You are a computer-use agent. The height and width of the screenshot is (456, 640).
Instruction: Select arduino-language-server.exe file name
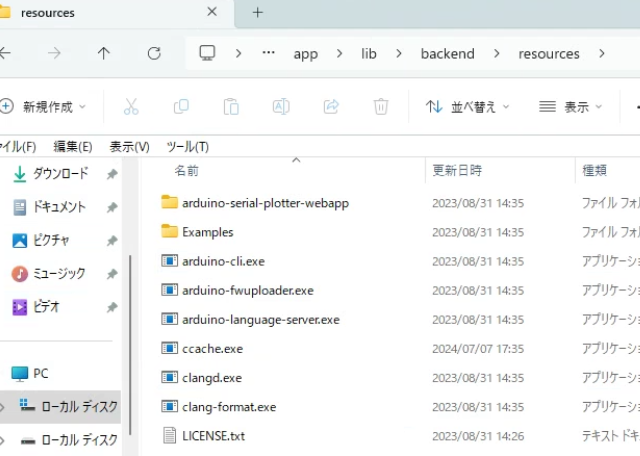point(261,320)
